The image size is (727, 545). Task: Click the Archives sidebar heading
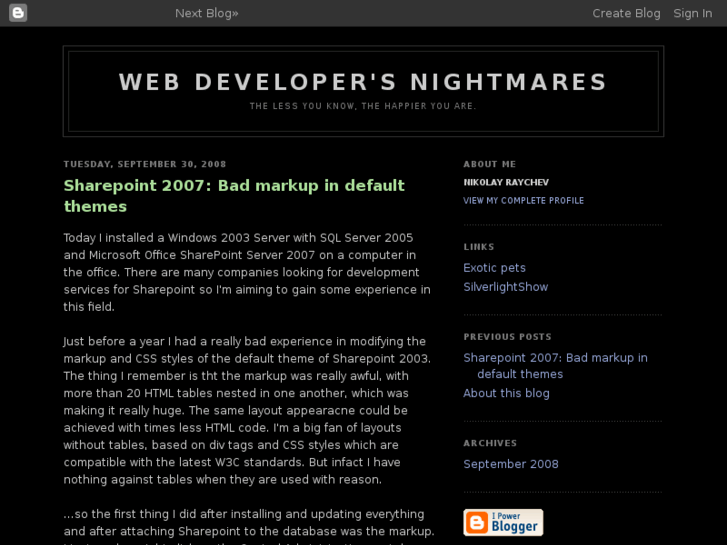[490, 443]
